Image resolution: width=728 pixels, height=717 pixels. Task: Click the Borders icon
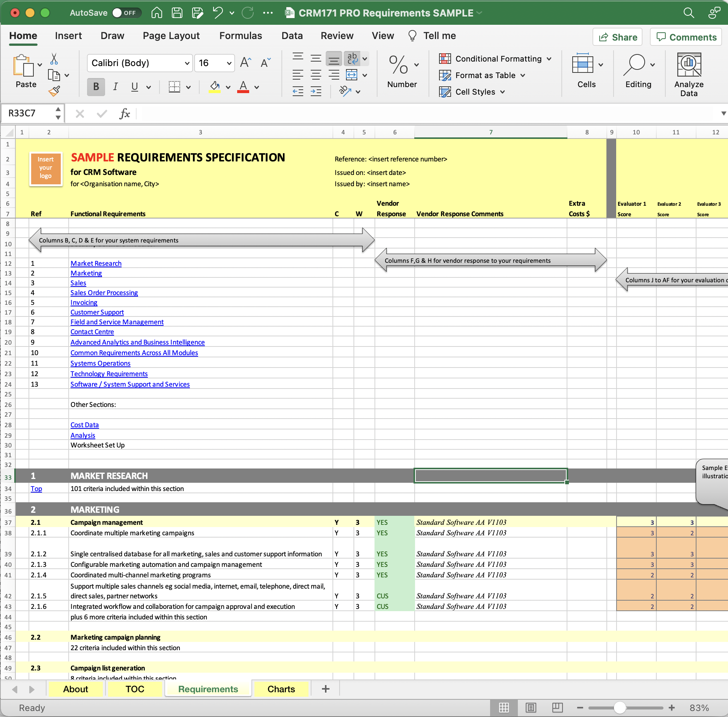174,87
